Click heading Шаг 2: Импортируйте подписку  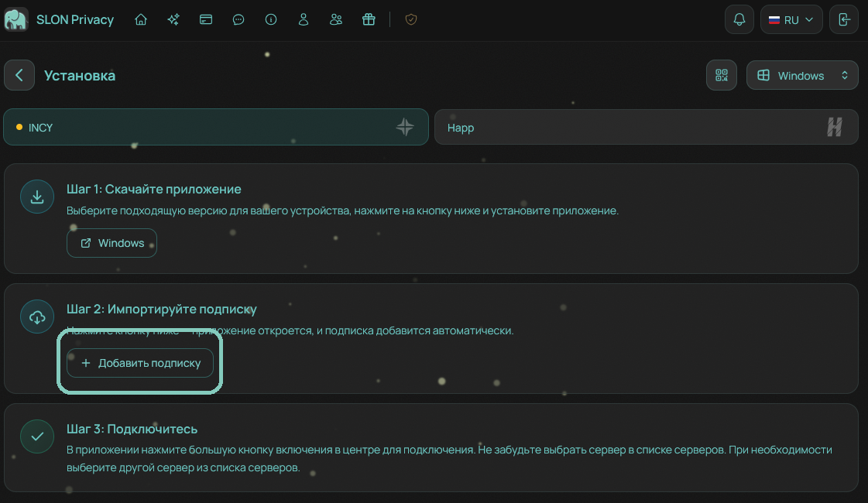[x=162, y=309]
